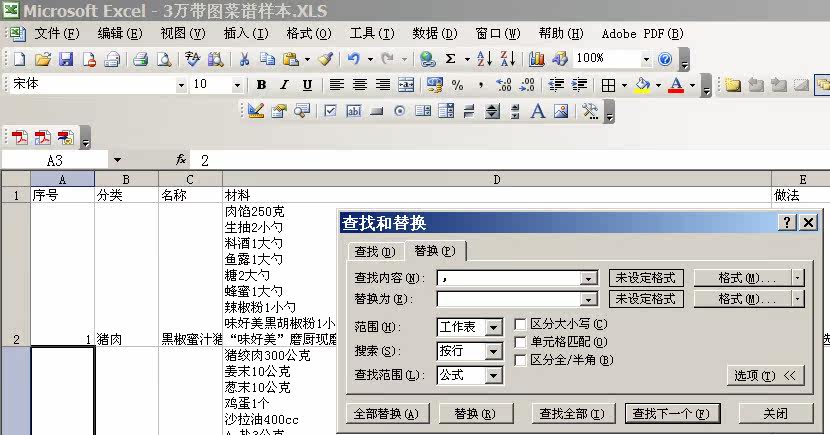
Task: Apply the red font color
Action: (x=676, y=85)
